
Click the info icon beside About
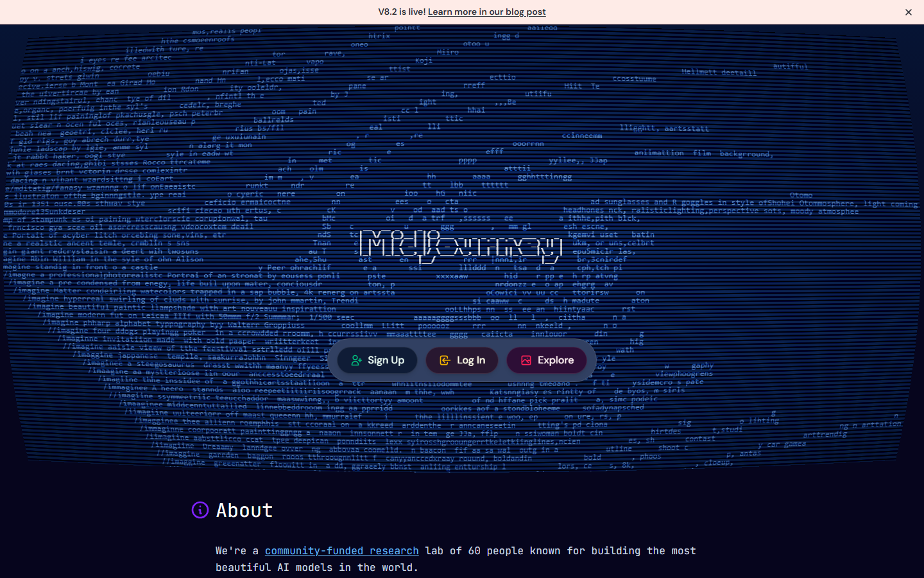coord(200,510)
